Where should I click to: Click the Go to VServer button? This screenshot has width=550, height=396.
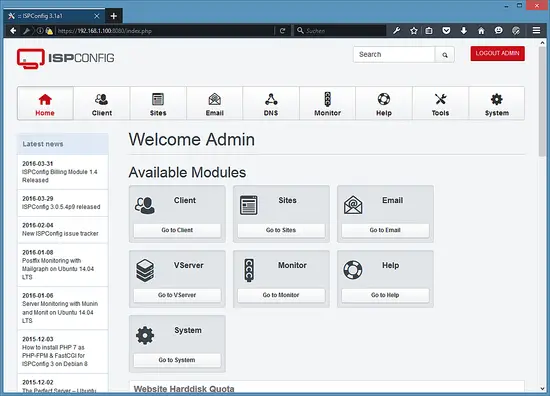pyautogui.click(x=177, y=295)
